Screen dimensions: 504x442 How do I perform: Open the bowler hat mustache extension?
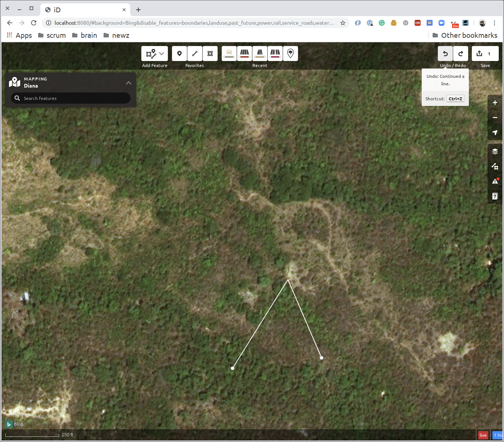click(465, 23)
